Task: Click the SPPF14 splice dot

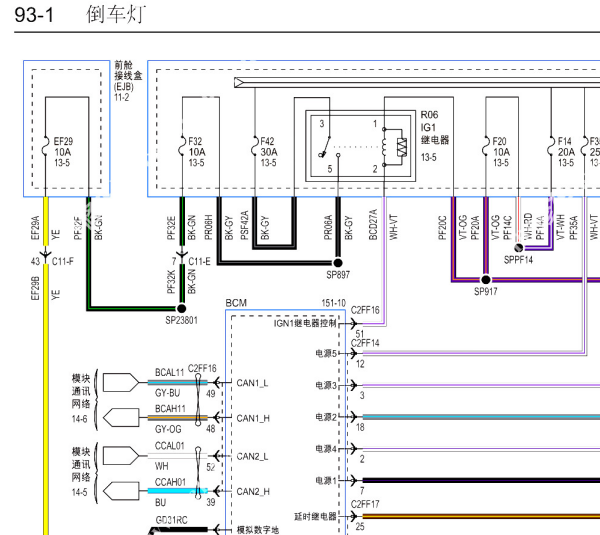Action: coord(519,248)
